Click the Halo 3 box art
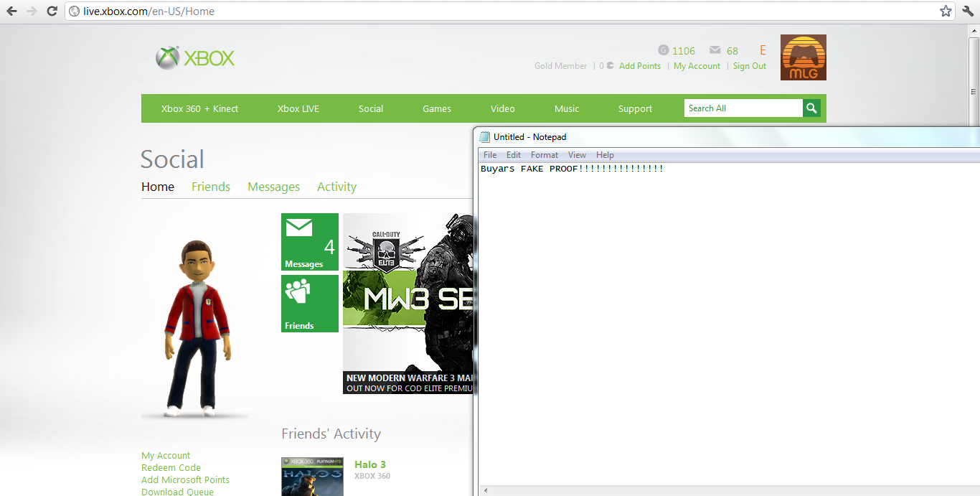The width and height of the screenshot is (980, 496). [x=312, y=477]
